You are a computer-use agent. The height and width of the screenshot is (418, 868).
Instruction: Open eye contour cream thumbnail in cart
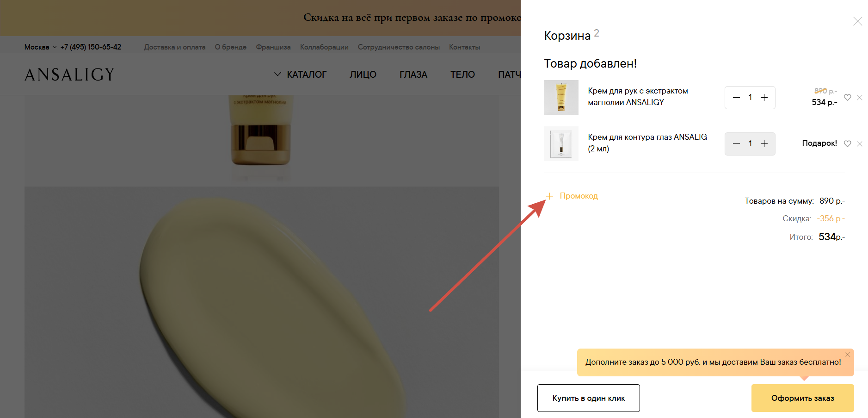point(561,143)
